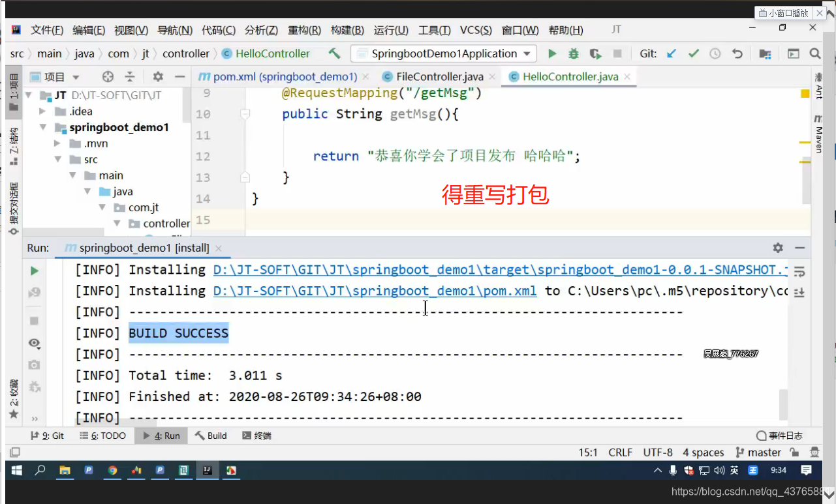Open Search Everywhere magnifier icon
Image resolution: width=836 pixels, height=504 pixels.
coord(815,53)
